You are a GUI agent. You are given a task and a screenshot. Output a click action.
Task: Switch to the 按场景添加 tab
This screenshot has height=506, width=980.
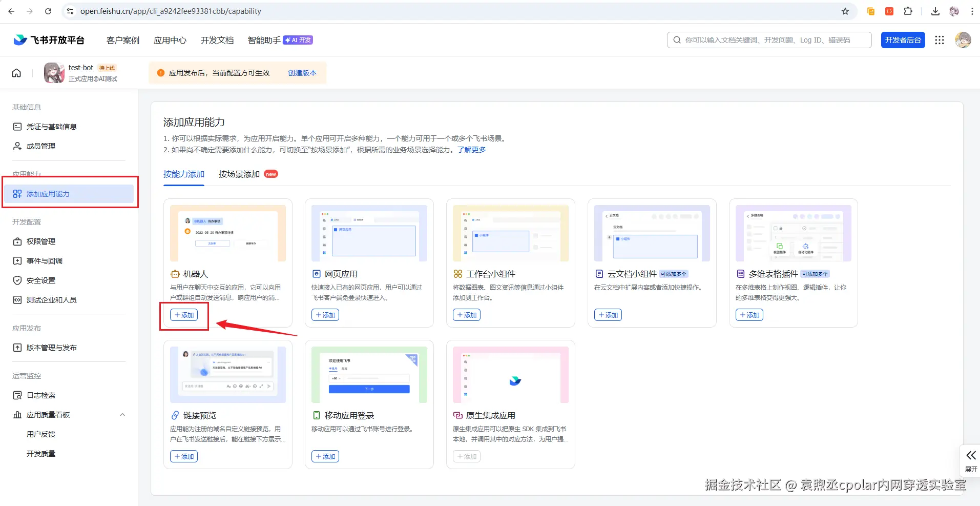click(239, 174)
